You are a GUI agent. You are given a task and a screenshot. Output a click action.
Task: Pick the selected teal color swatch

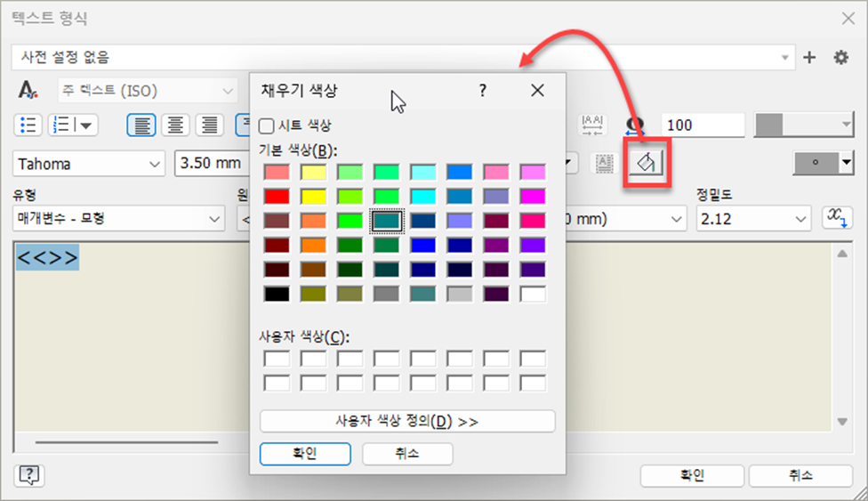[386, 221]
